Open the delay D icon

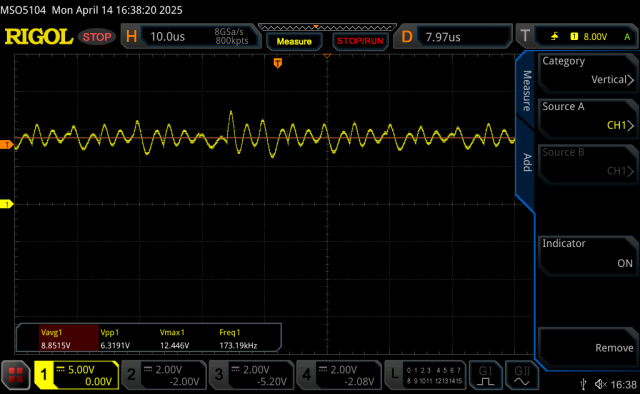[407, 37]
